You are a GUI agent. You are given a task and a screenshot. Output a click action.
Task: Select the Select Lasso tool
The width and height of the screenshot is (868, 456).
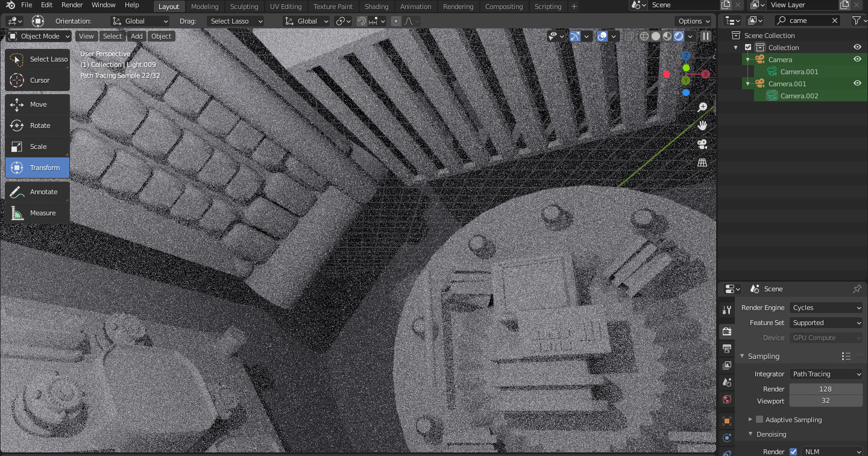[37, 59]
